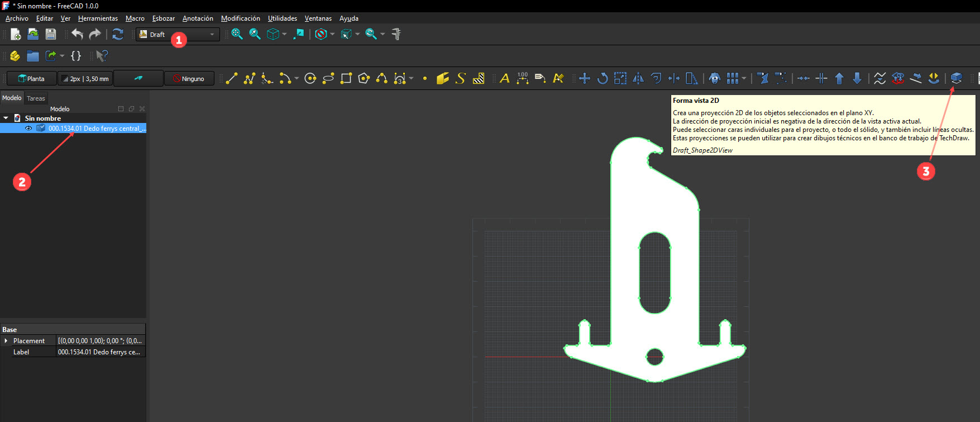The width and height of the screenshot is (980, 422).
Task: Click the Upgrade up-arrow icon
Action: click(839, 79)
